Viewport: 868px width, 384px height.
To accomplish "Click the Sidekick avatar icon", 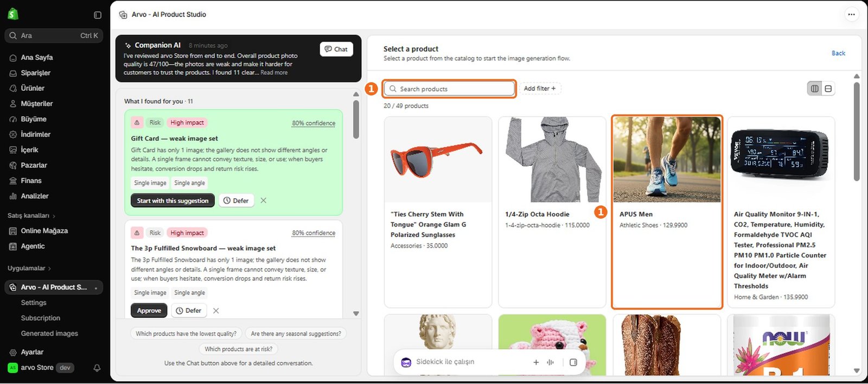I will tap(406, 362).
